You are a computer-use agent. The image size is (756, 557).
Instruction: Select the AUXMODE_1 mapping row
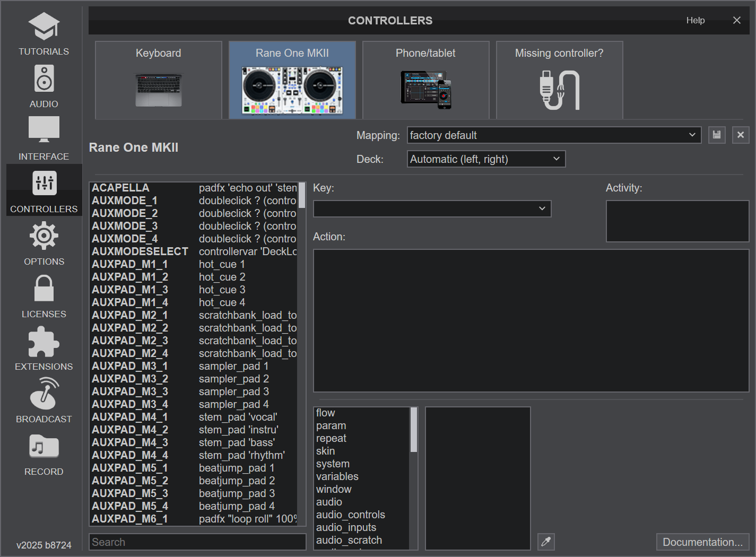194,201
